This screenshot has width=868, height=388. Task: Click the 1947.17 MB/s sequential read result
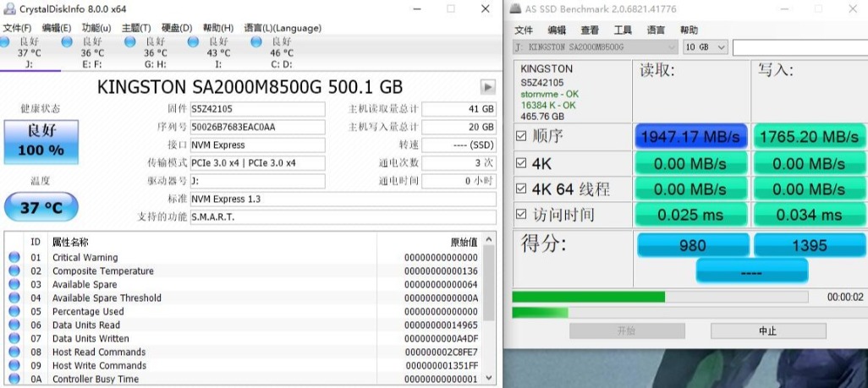click(691, 137)
